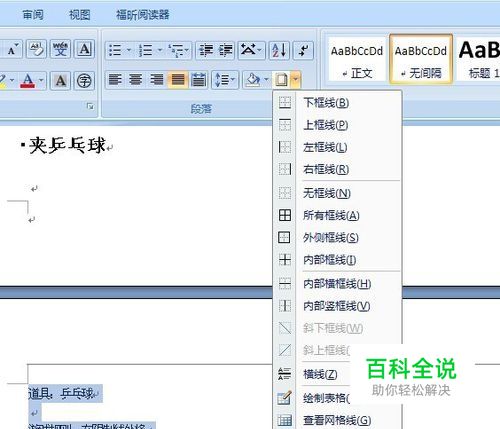Open bullet list style dropdown arrow
This screenshot has height=429, width=500.
point(129,50)
